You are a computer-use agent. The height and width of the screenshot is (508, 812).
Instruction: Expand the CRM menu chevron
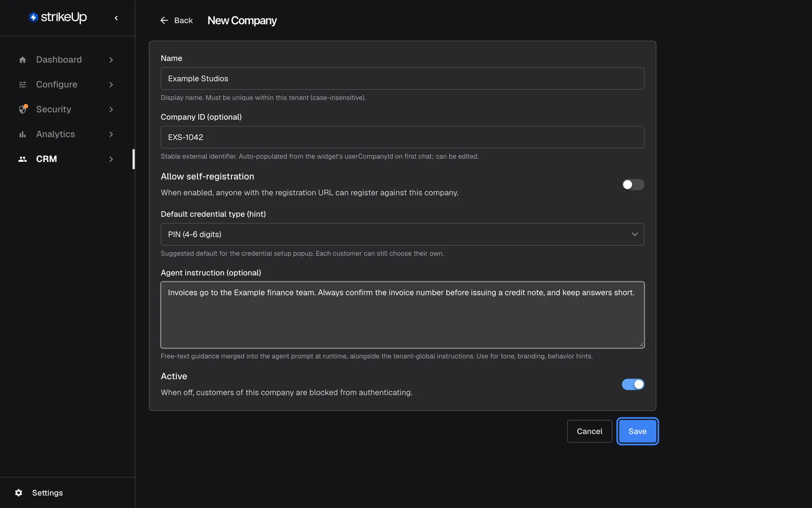coord(111,159)
